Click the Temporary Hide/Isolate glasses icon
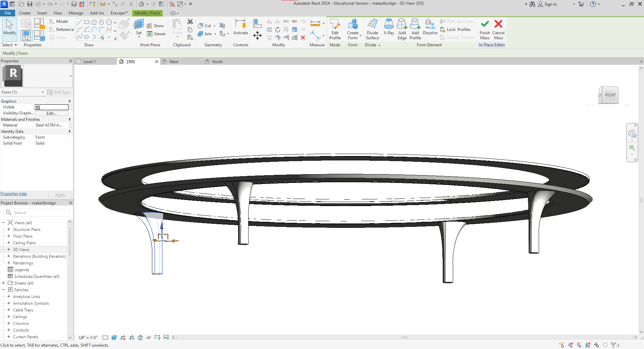644x349 pixels. pos(149,338)
